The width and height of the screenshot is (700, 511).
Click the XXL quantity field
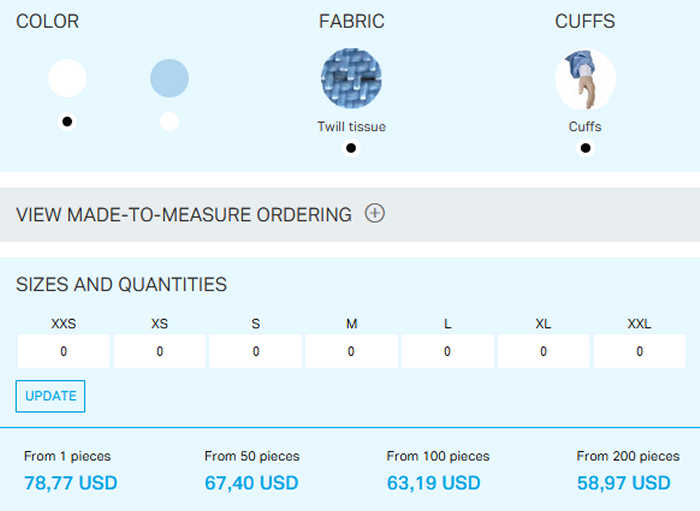(x=639, y=352)
